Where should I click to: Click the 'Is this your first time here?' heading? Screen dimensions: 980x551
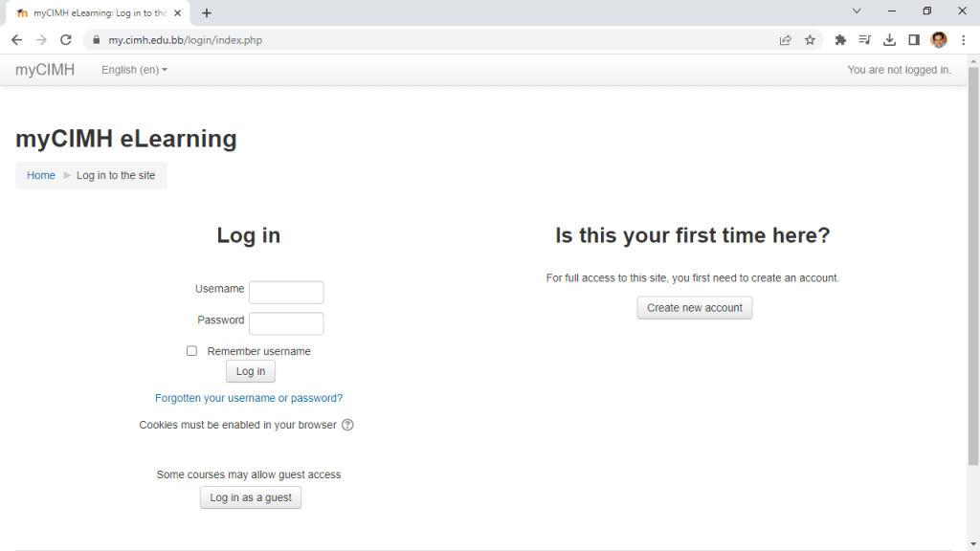[x=693, y=235]
